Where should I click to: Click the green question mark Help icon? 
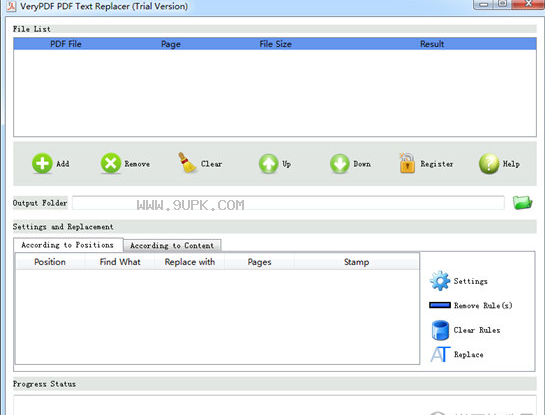click(489, 164)
